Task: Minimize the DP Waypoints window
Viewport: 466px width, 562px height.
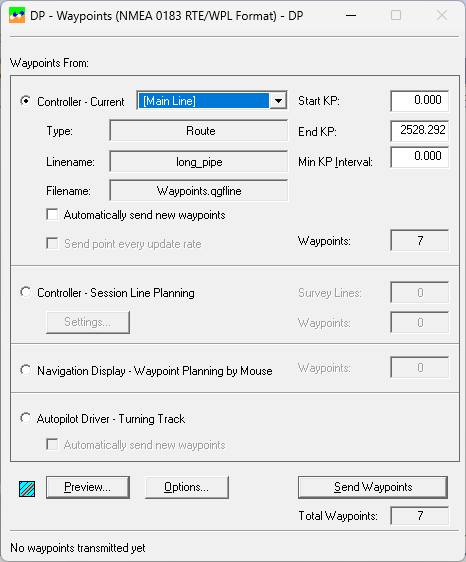Action: pyautogui.click(x=351, y=15)
